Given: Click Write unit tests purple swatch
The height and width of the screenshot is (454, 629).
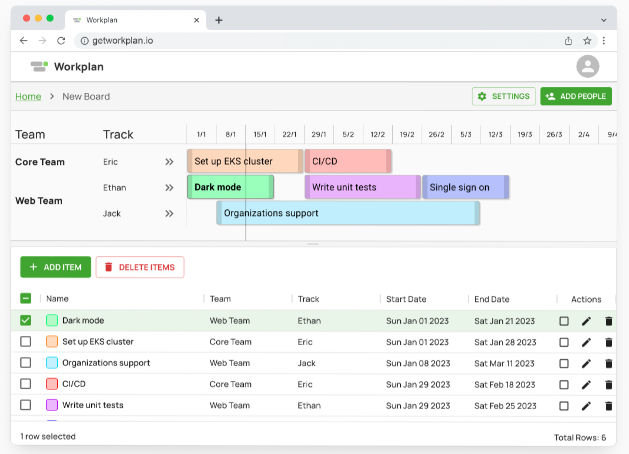Looking at the screenshot, I should click(x=52, y=405).
